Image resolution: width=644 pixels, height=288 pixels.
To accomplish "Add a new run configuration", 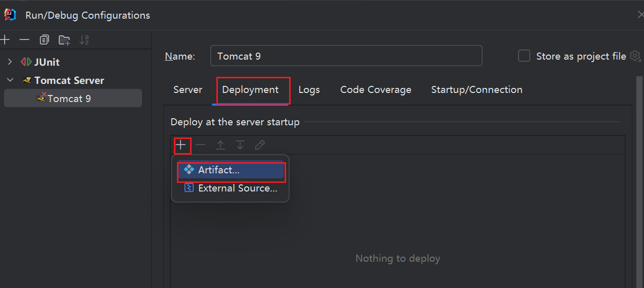I will tap(5, 39).
